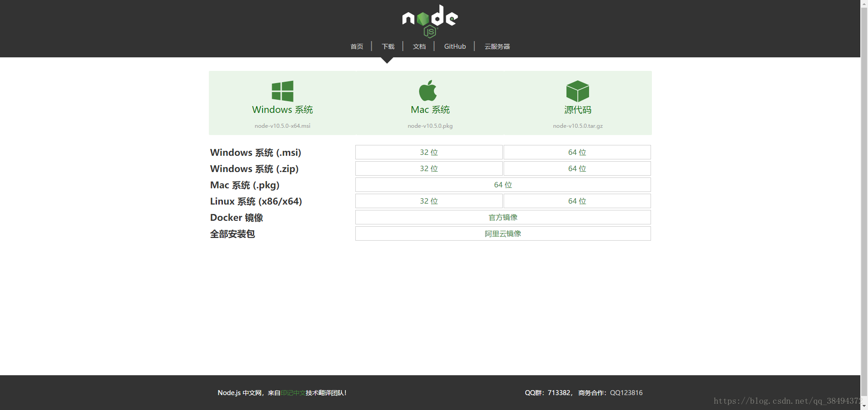Click the Node.js logo in the header
868x410 pixels.
430,21
